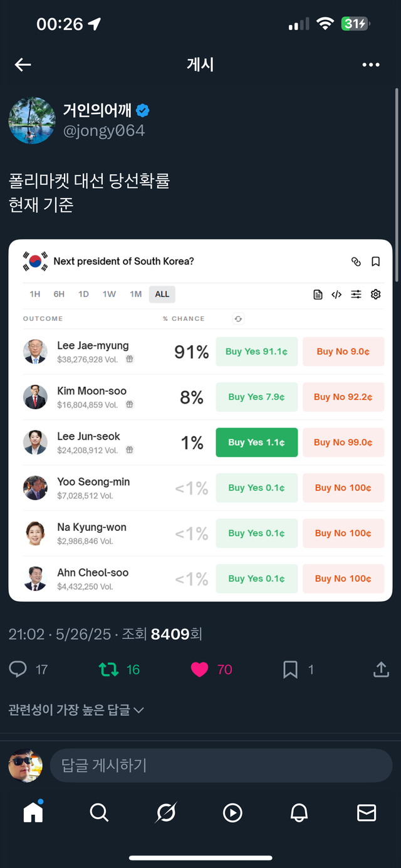The image size is (401, 868).
Task: Expand the 관련성이 가장 높은 답글 sort dropdown
Action: tap(76, 710)
